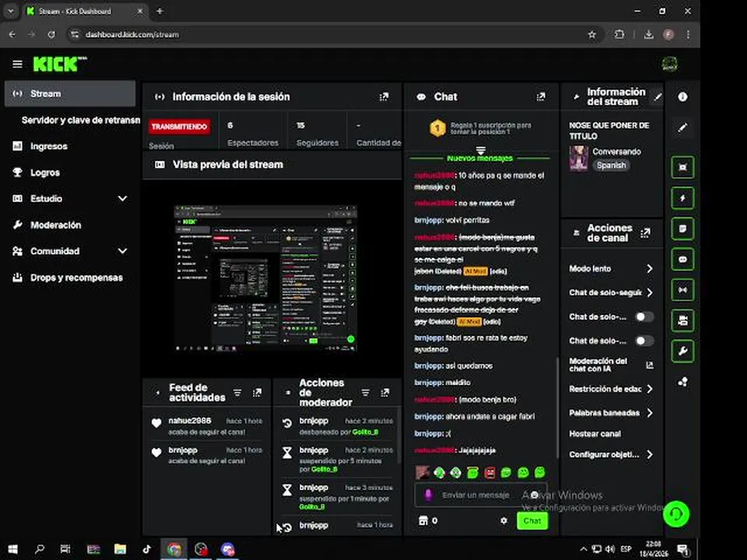Click the Spanish language tag
This screenshot has width=747, height=560.
pos(612,165)
